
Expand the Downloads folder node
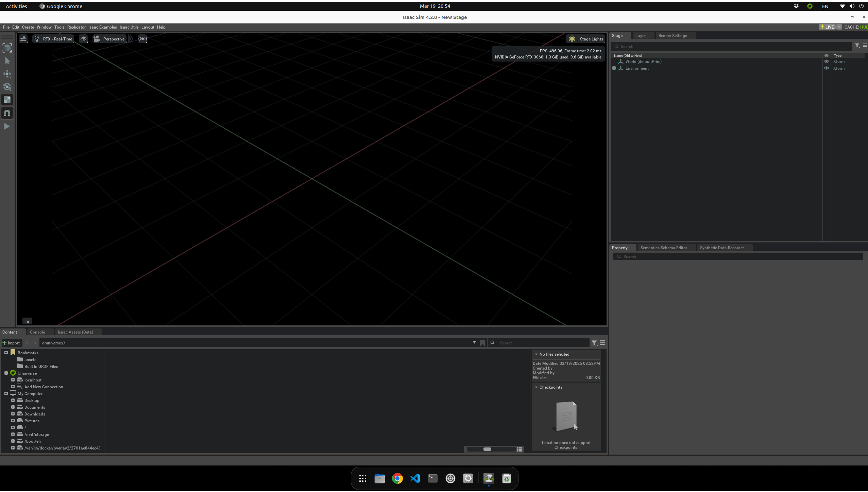[x=13, y=414]
